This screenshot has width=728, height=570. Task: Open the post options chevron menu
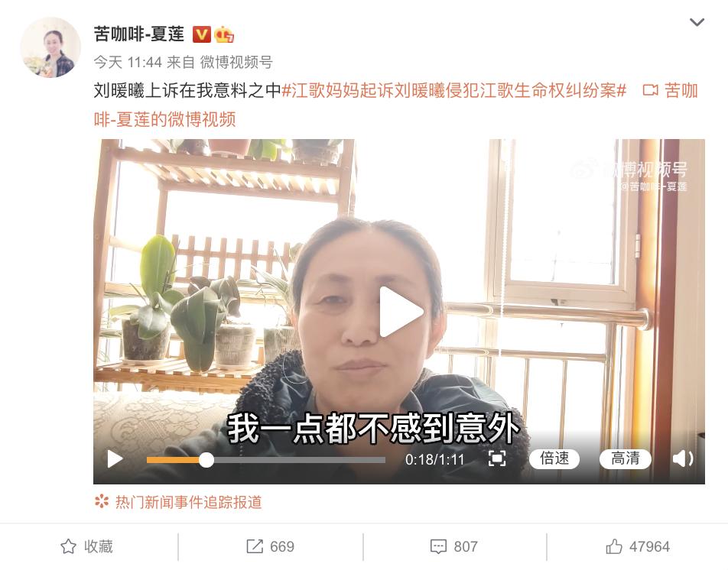pyautogui.click(x=697, y=22)
